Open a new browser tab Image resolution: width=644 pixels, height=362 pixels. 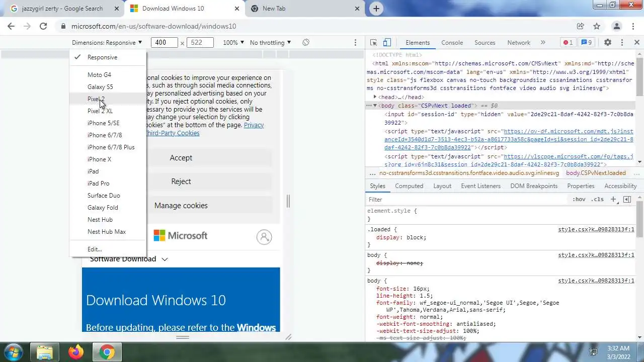pyautogui.click(x=376, y=9)
